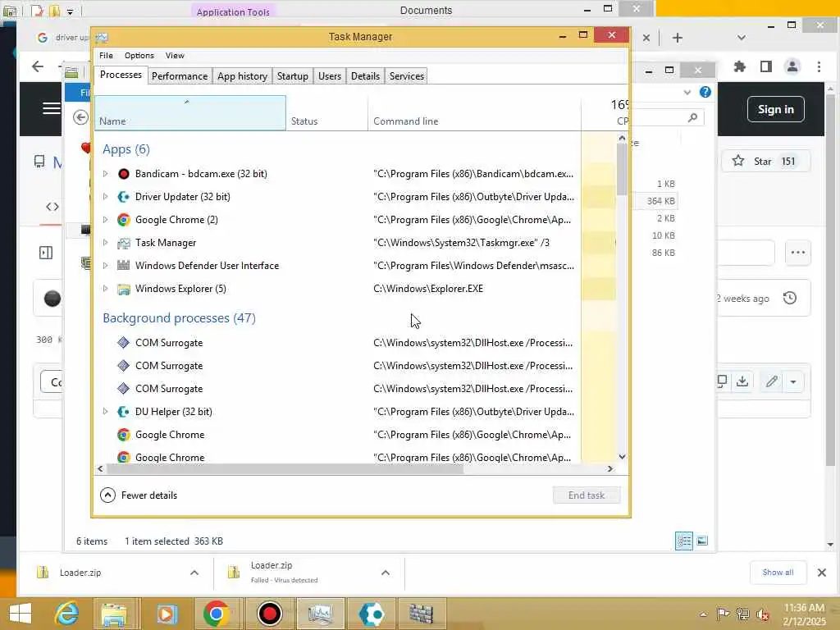Click the Outbyte Driver Updater taskbar icon
Screen dimensions: 840x630
point(372,614)
